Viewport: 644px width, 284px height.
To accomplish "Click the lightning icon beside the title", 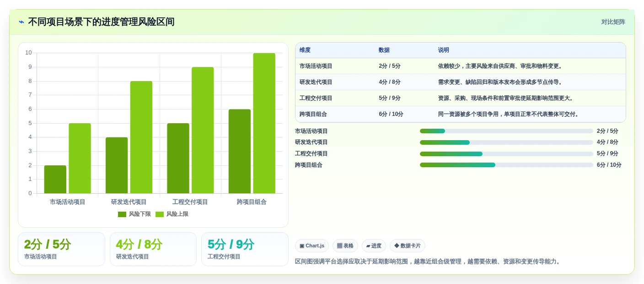I will tap(21, 22).
